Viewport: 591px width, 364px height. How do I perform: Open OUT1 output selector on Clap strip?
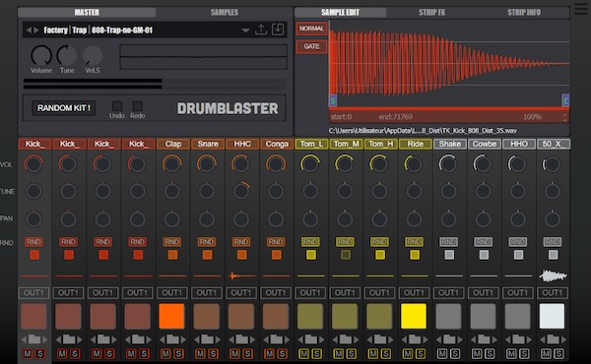pos(171,293)
